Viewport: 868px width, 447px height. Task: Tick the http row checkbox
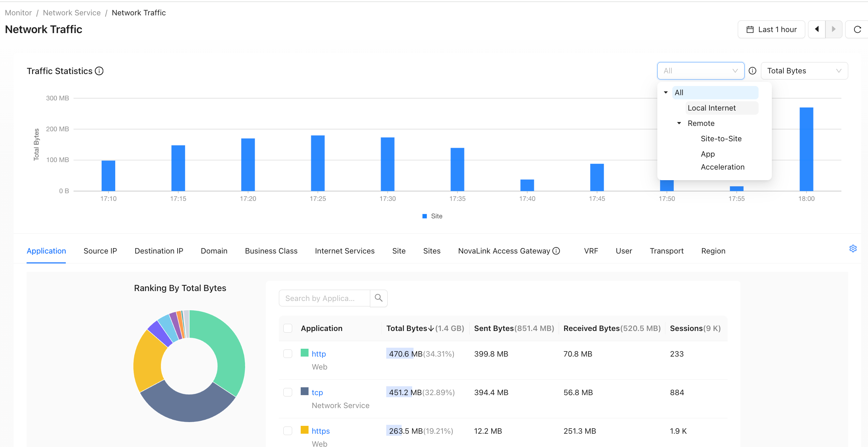[288, 354]
